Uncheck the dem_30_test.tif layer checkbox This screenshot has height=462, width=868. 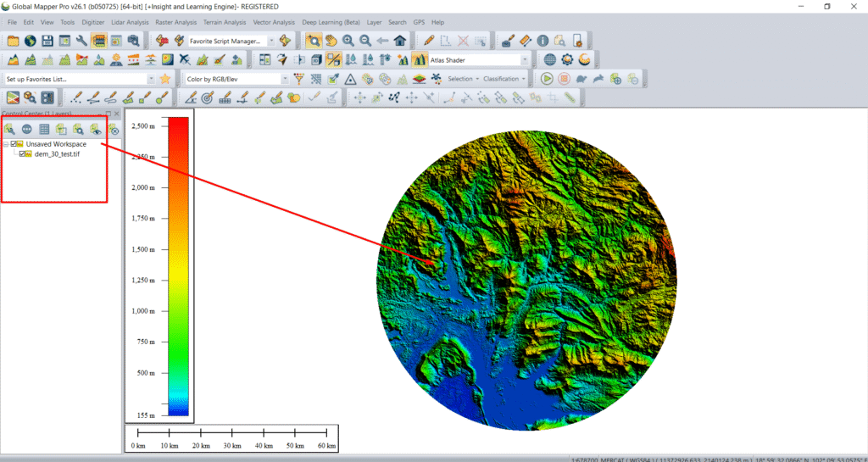tap(22, 154)
